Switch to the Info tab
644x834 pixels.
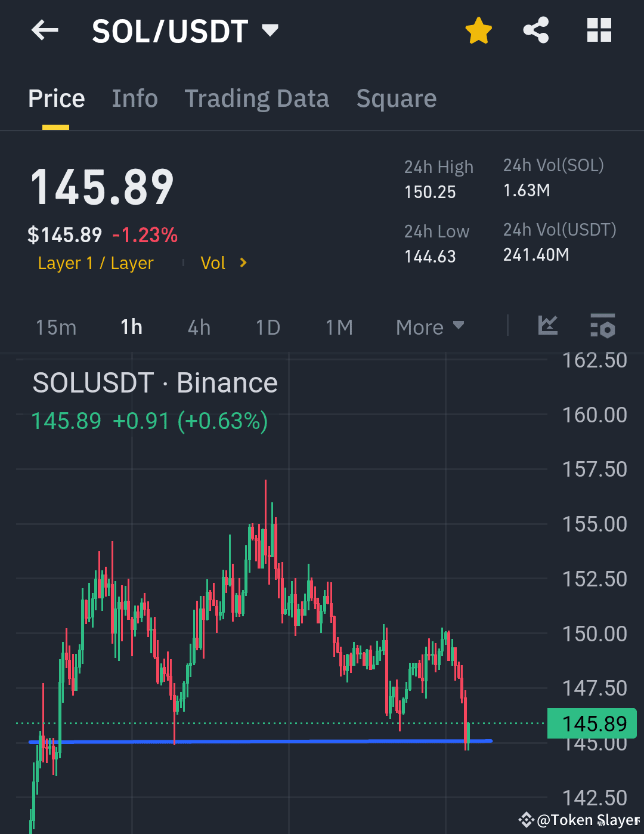[134, 98]
